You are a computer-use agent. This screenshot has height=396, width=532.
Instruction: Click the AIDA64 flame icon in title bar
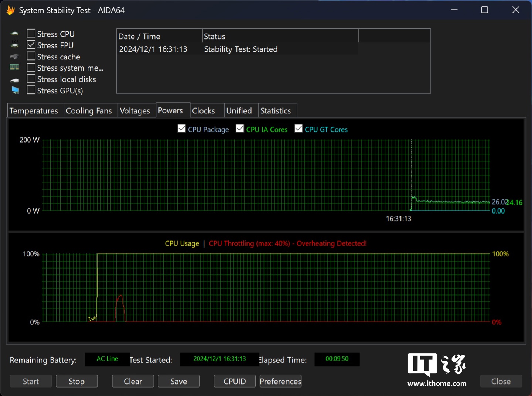click(10, 10)
